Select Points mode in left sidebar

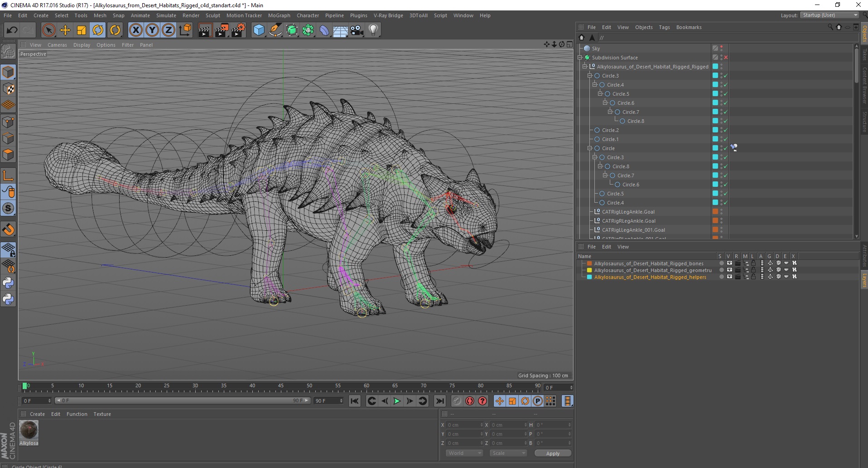pyautogui.click(x=8, y=122)
